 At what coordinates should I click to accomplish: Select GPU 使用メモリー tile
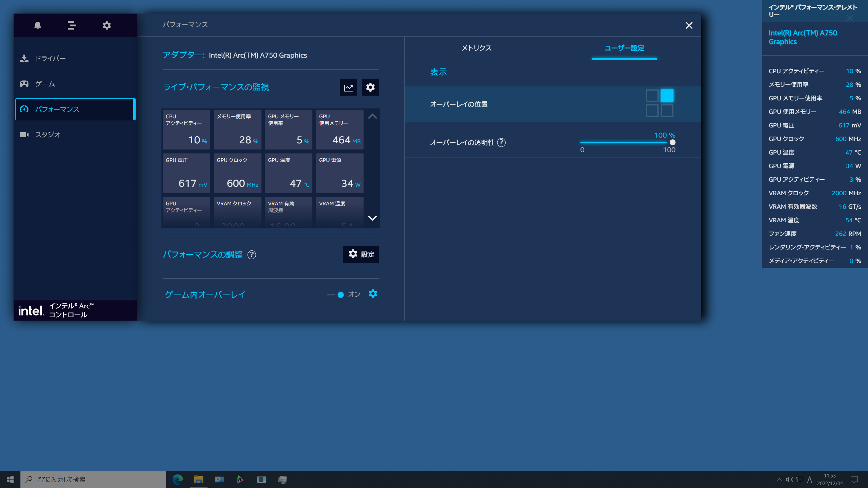click(x=340, y=129)
